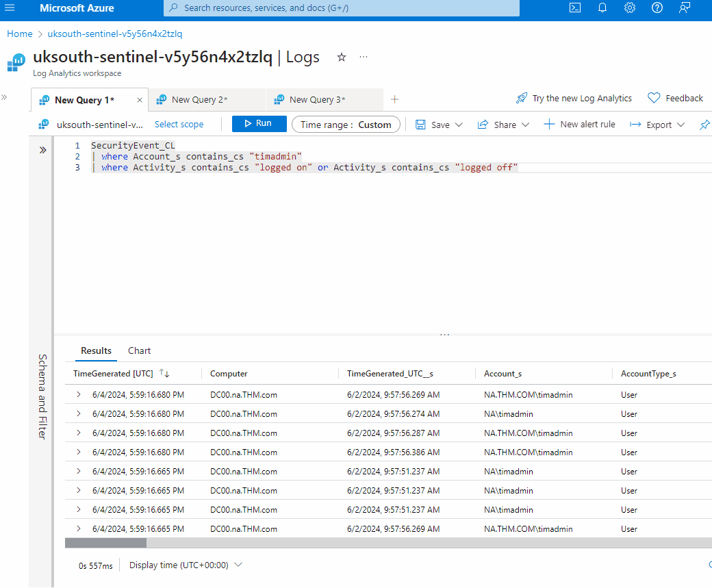Image resolution: width=712 pixels, height=588 pixels.
Task: Click the TimeGenerated_UTC__s column header
Action: [390, 374]
